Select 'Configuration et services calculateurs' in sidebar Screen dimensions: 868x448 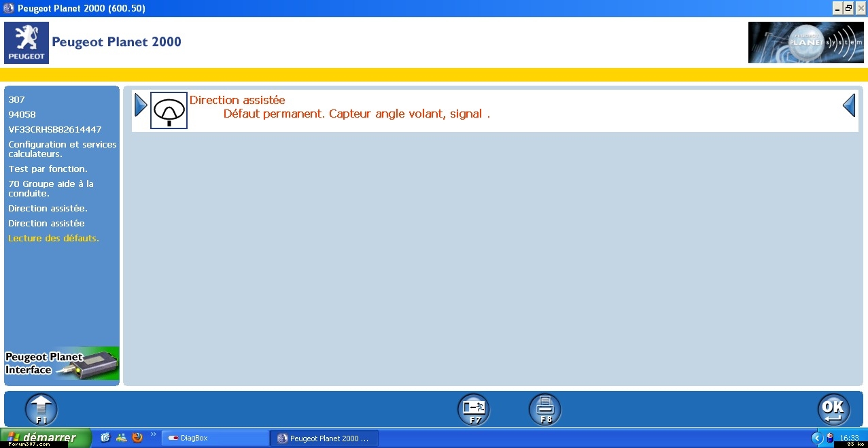point(62,149)
